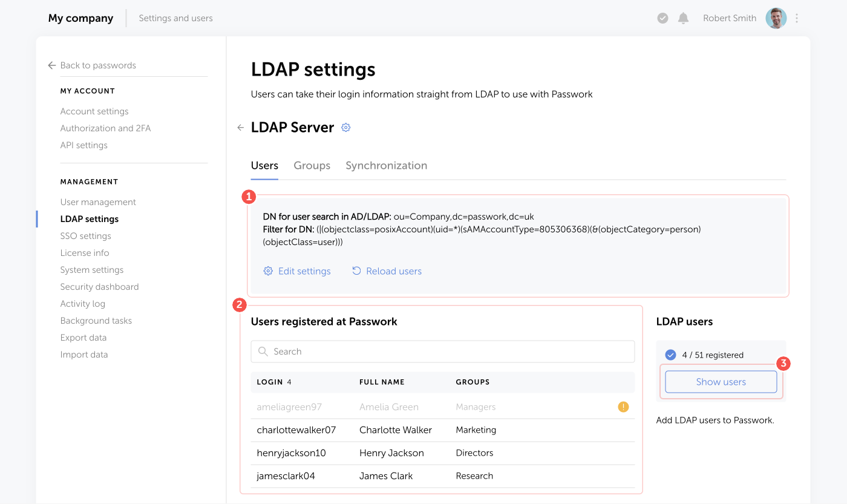The height and width of the screenshot is (504, 847).
Task: Click the Edit settings gear icon
Action: (268, 271)
